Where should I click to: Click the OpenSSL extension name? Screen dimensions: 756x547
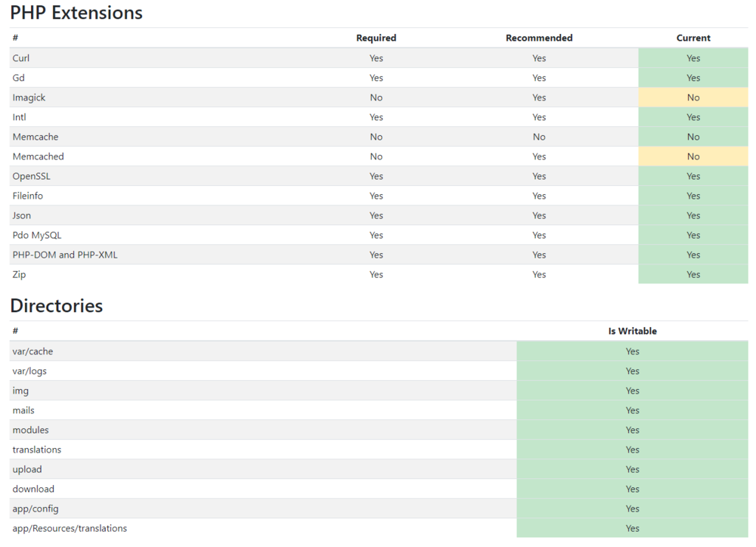(x=32, y=176)
